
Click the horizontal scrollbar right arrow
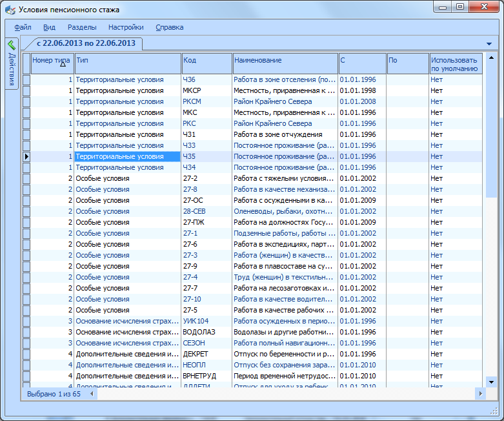[x=481, y=394]
